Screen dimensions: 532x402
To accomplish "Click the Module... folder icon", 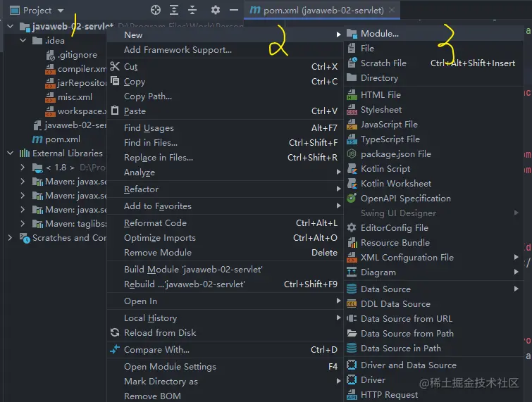I will click(x=352, y=34).
